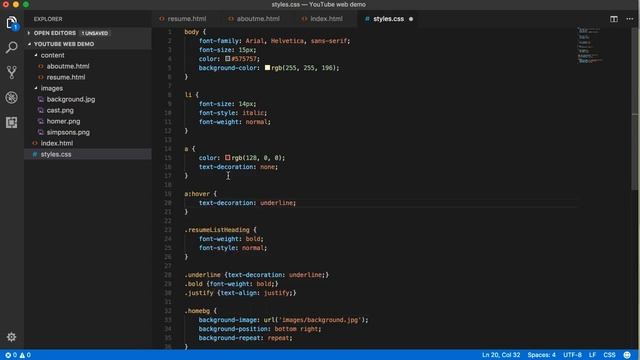Click the warnings count in status bar
Image resolution: width=640 pixels, height=360 pixels.
pos(25,355)
